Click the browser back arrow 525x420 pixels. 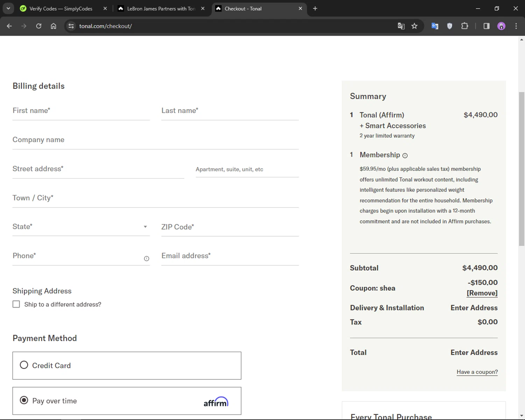(9, 26)
